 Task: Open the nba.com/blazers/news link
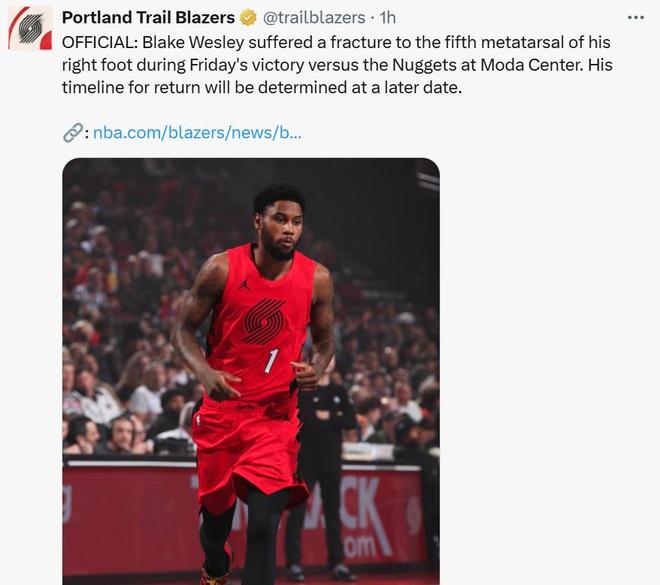coord(197,133)
